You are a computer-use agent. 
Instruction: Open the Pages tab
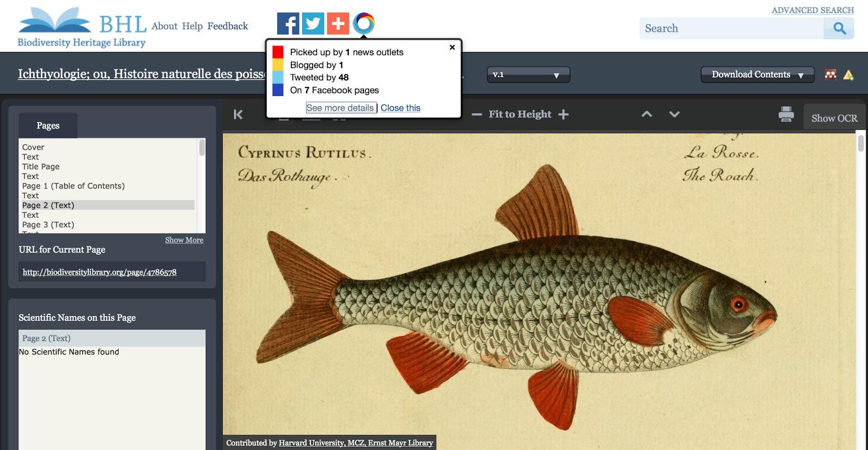coord(48,126)
